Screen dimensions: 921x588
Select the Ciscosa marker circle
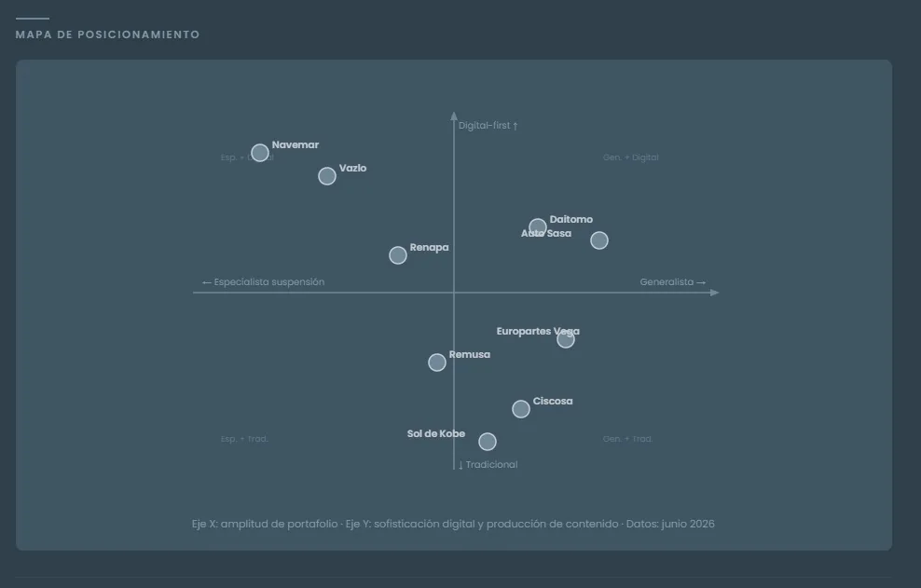(x=521, y=409)
